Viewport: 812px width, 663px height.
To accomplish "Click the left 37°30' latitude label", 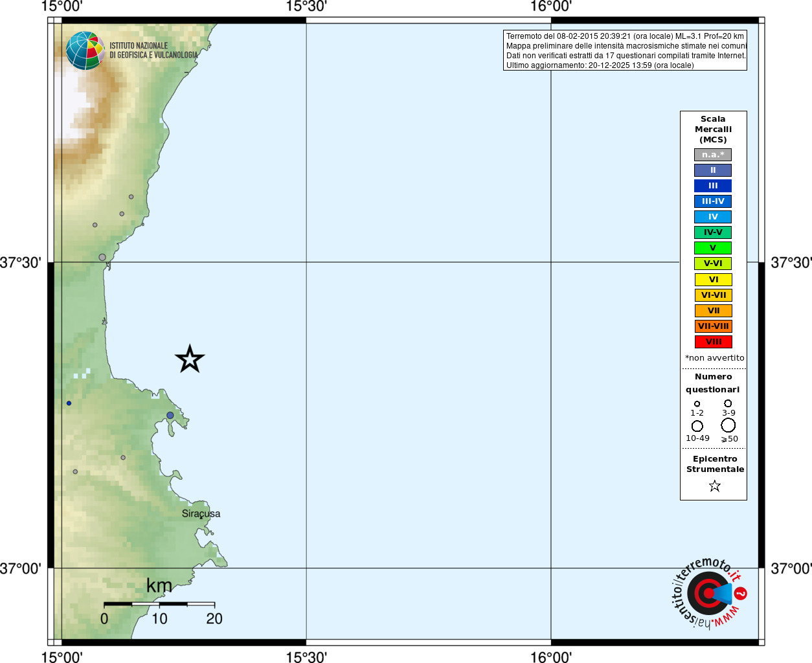I will (x=21, y=263).
